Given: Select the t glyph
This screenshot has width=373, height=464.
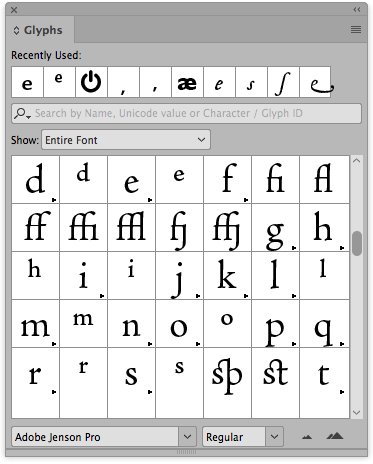Looking at the screenshot, I should tap(324, 383).
